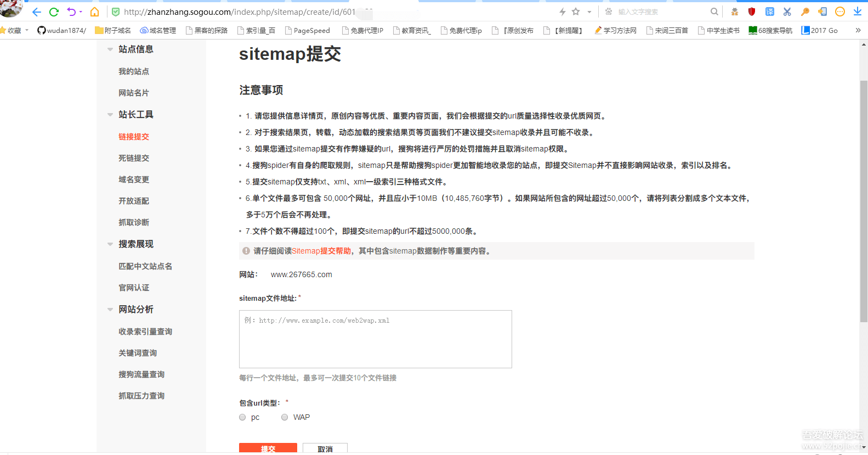Collapse the 网站分析 section

110,310
